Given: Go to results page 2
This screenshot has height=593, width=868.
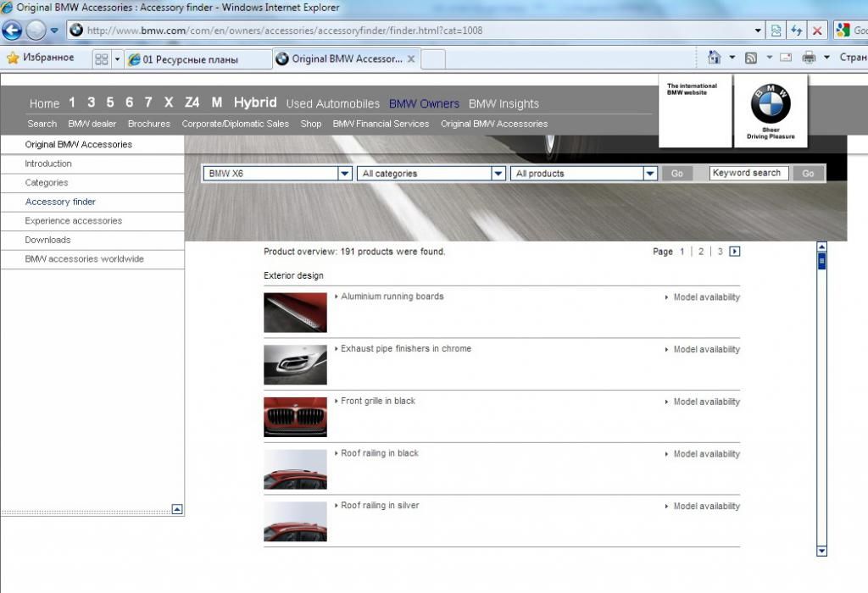Looking at the screenshot, I should (x=701, y=252).
